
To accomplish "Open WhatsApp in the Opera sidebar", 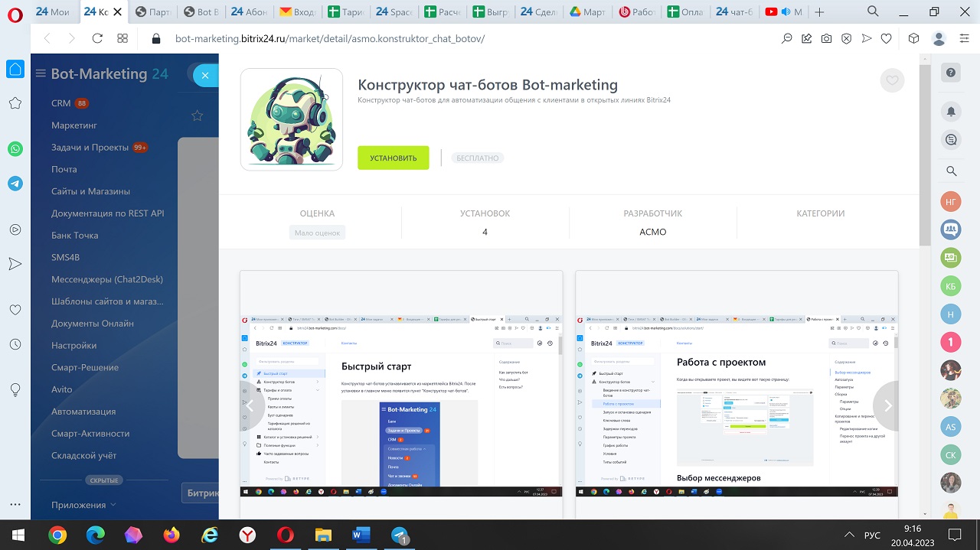I will pyautogui.click(x=15, y=149).
